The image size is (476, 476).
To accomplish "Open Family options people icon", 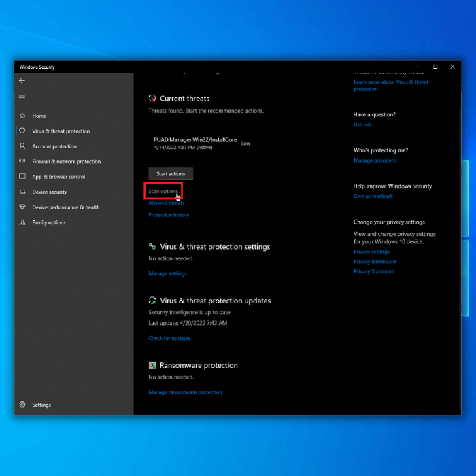I will [x=22, y=222].
